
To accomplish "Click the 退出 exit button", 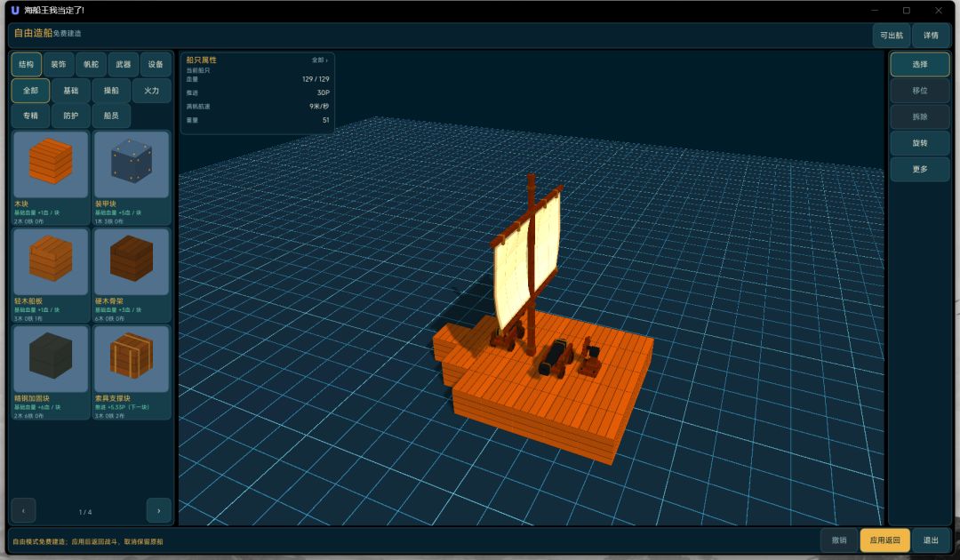I will click(x=931, y=540).
